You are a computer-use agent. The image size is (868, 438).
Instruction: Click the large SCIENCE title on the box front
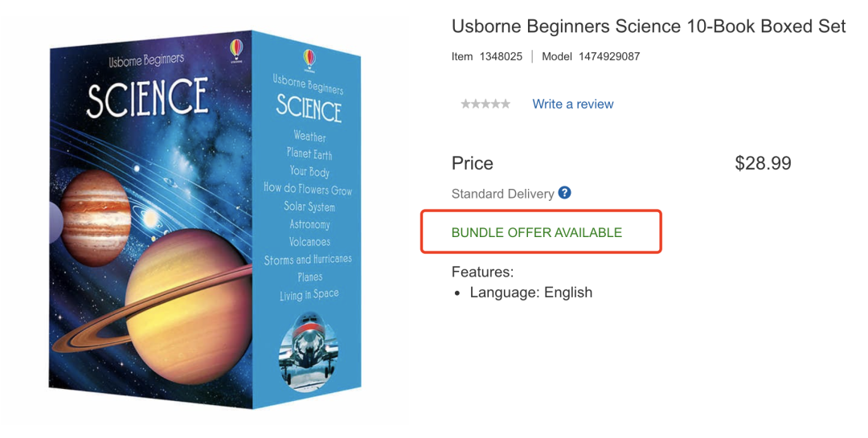pyautogui.click(x=147, y=97)
